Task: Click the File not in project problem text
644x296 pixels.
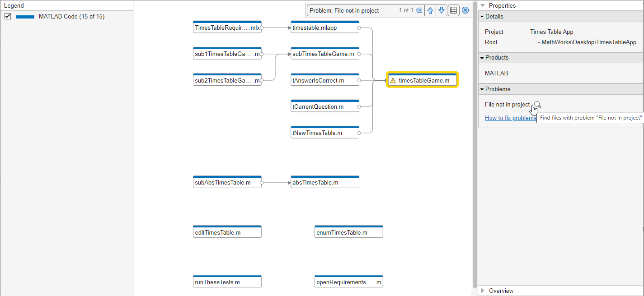Action: [x=507, y=104]
